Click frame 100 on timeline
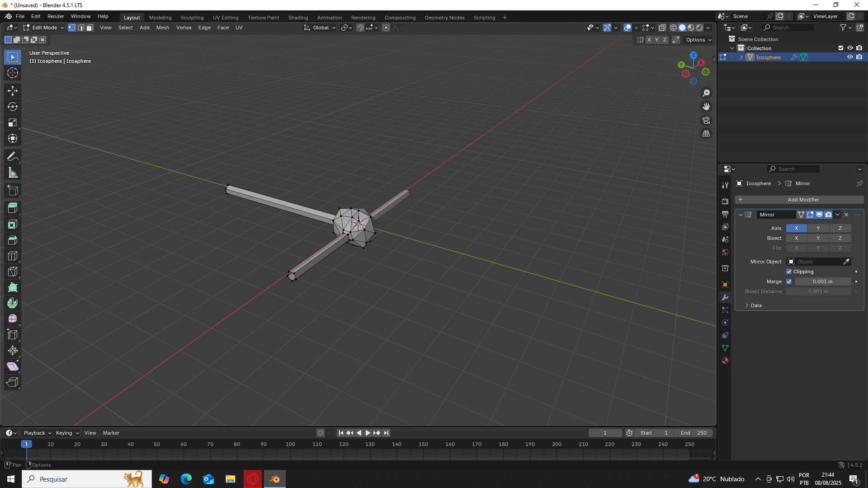This screenshot has width=868, height=488. pyautogui.click(x=290, y=444)
